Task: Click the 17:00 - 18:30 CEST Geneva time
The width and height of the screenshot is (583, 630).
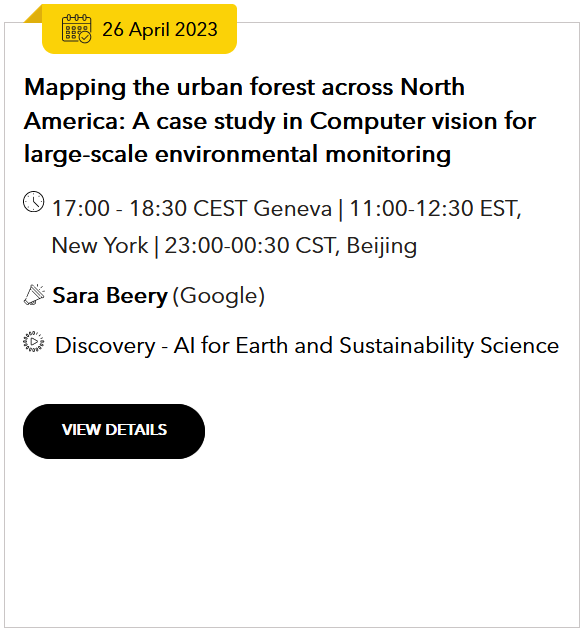Action: tap(192, 209)
